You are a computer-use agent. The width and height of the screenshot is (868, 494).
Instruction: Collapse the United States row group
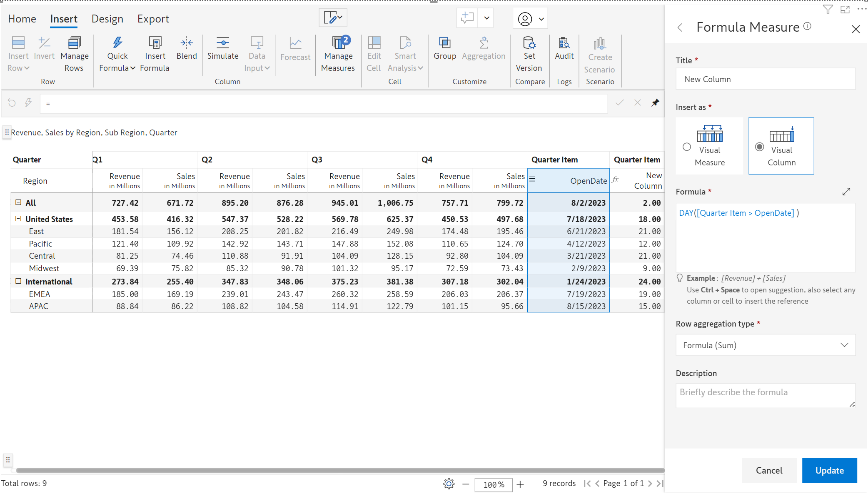pos(18,219)
